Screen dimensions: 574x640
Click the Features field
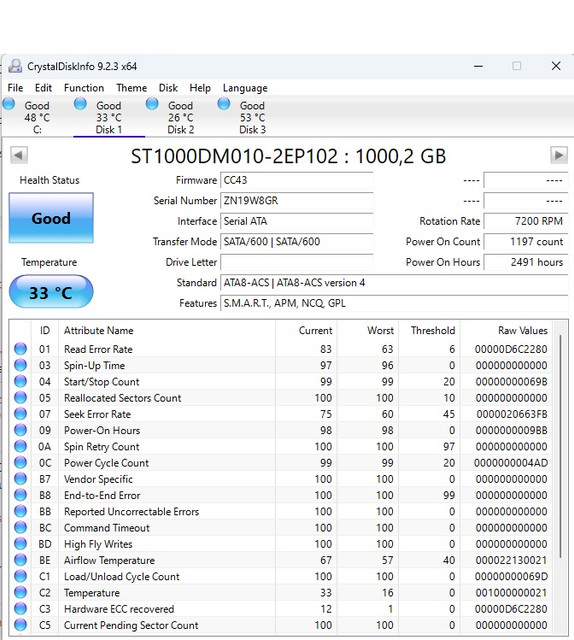(x=394, y=303)
